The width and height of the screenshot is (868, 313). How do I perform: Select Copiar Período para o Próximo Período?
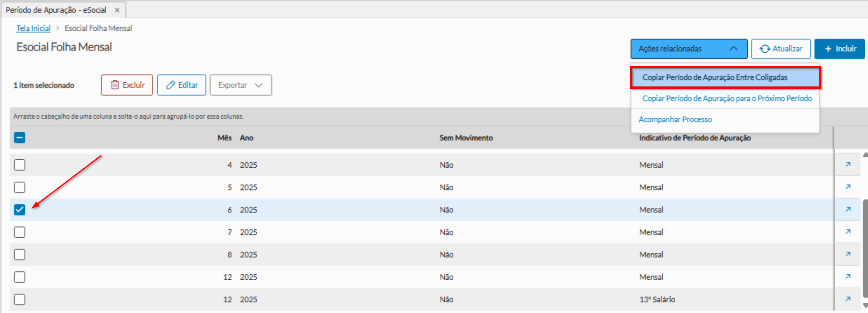tap(727, 99)
